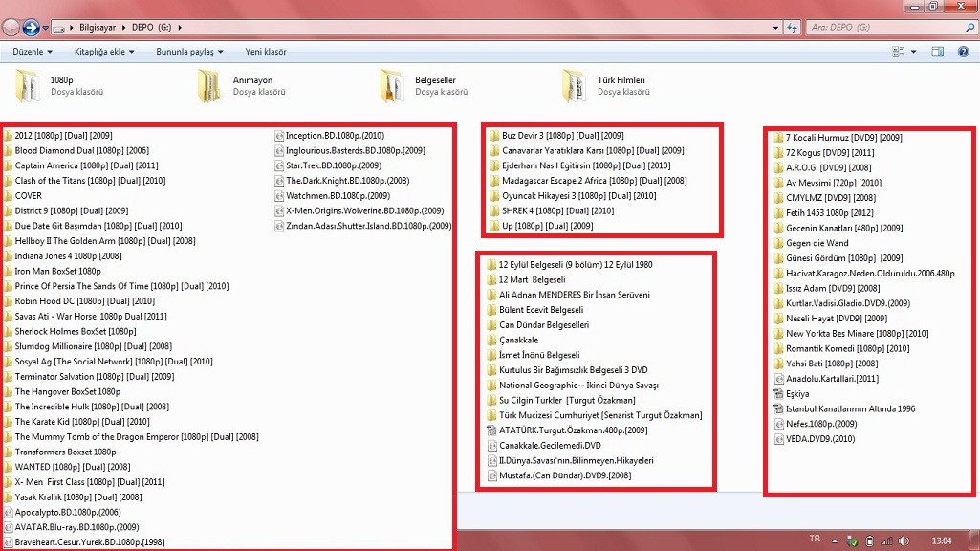Select VEDA.DVD9.(2010) file icon
Screen dimensions: 980x551
pos(779,439)
